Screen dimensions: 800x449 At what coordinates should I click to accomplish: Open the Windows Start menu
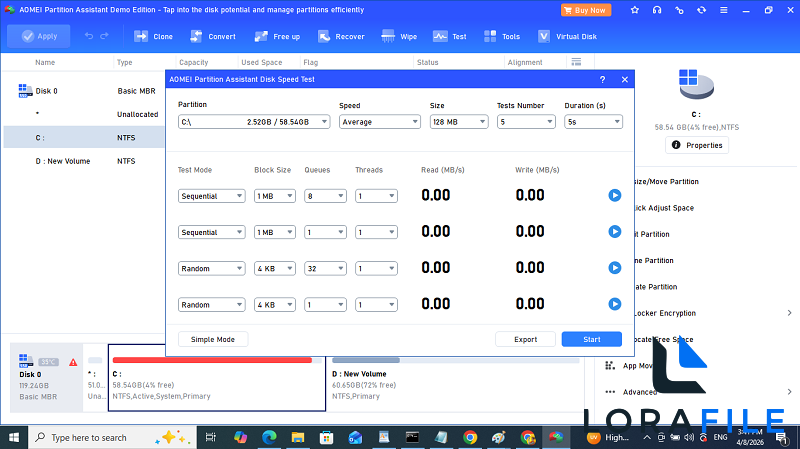[x=14, y=437]
